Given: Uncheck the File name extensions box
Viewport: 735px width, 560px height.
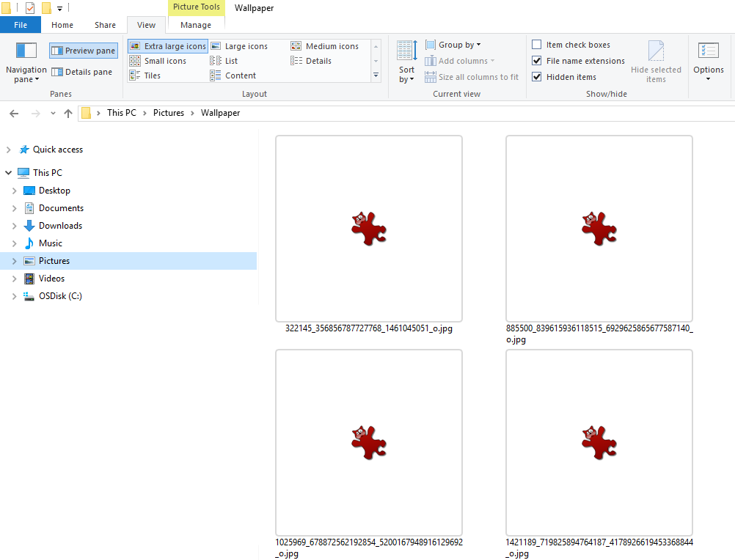Looking at the screenshot, I should point(538,61).
